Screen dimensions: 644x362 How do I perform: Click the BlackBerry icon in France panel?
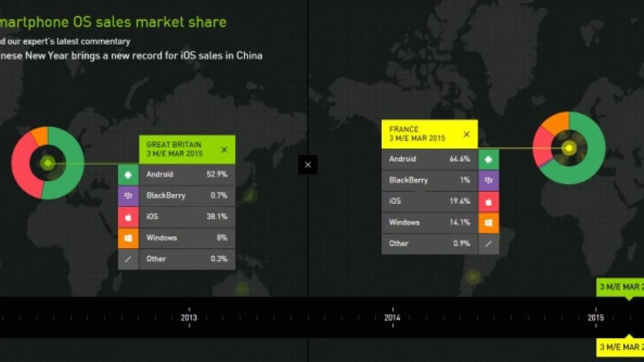(488, 180)
